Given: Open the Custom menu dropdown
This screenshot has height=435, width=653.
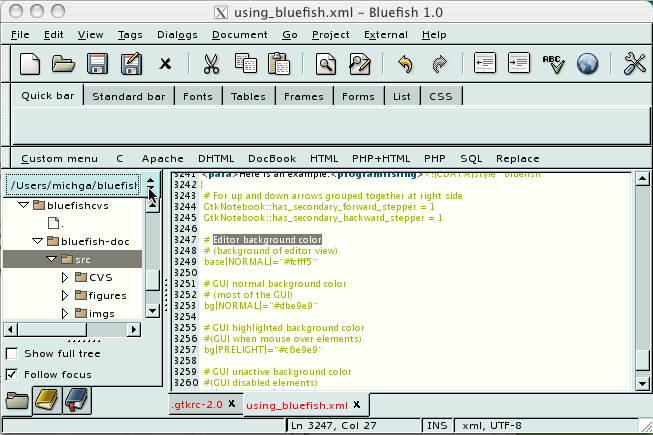Looking at the screenshot, I should (60, 159).
